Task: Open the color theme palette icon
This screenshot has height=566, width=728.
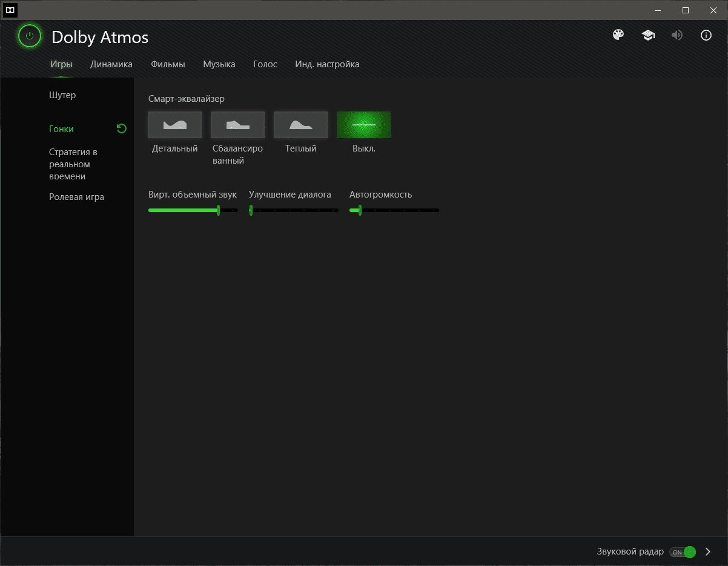Action: (618, 35)
